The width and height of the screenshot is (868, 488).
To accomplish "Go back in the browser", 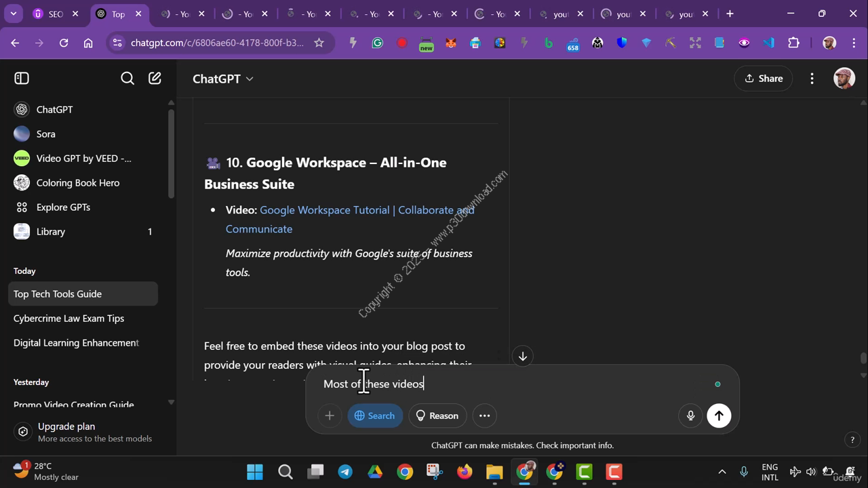I will coord(15,43).
